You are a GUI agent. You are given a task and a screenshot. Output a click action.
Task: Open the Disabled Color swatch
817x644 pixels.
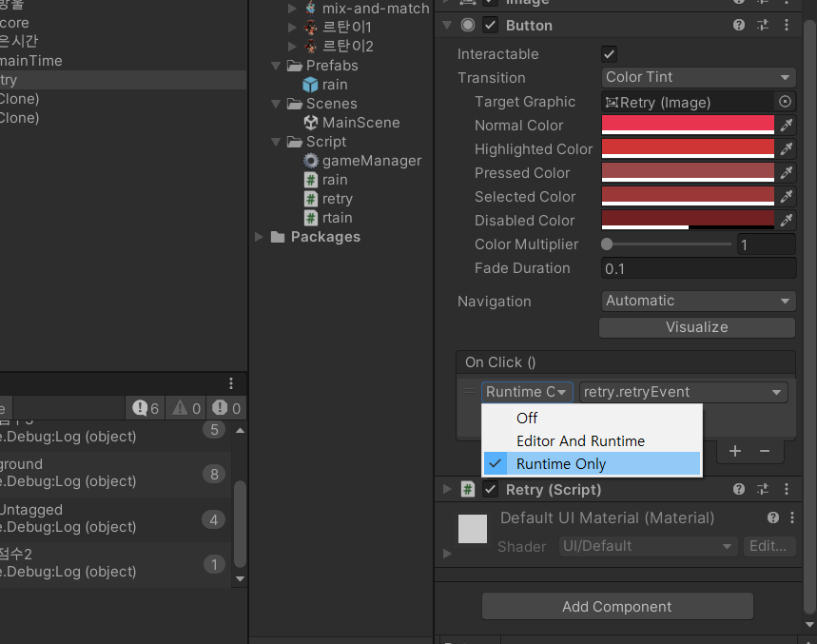coord(688,221)
